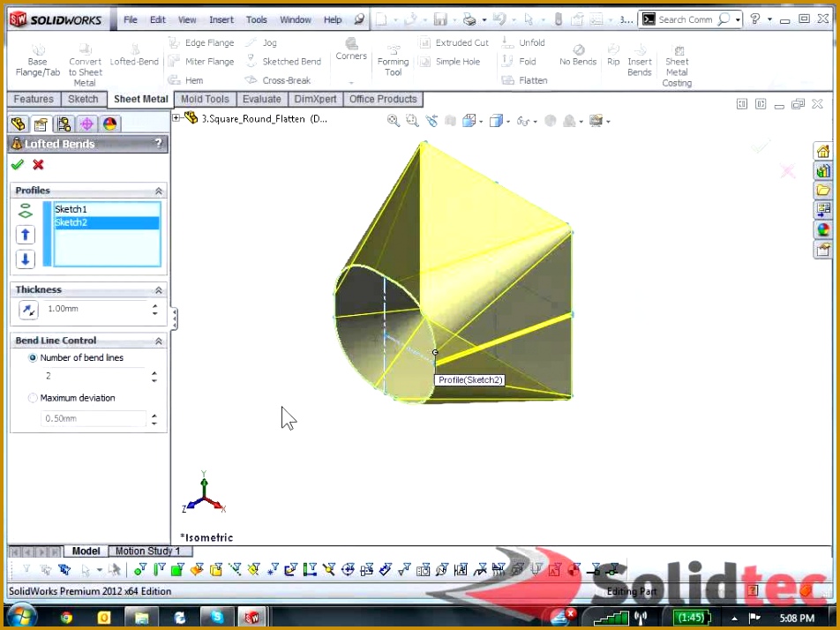
Task: Click Cross-Break tool
Action: pos(278,80)
